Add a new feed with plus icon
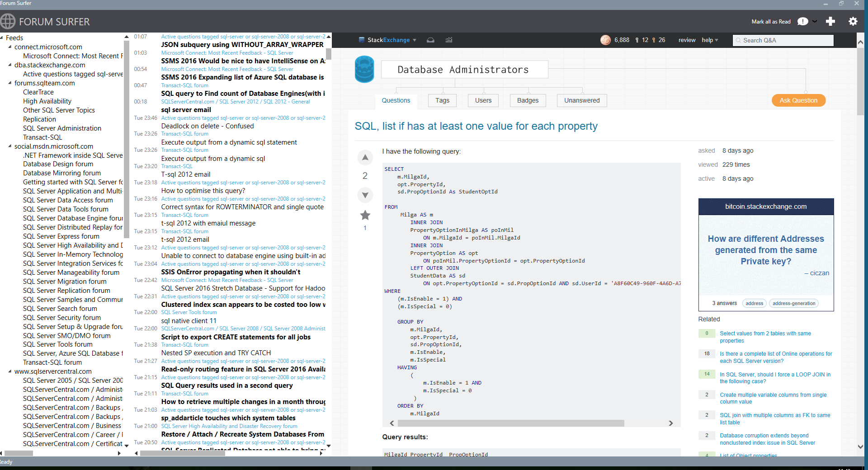Screen dimensions: 868x470 point(830,21)
